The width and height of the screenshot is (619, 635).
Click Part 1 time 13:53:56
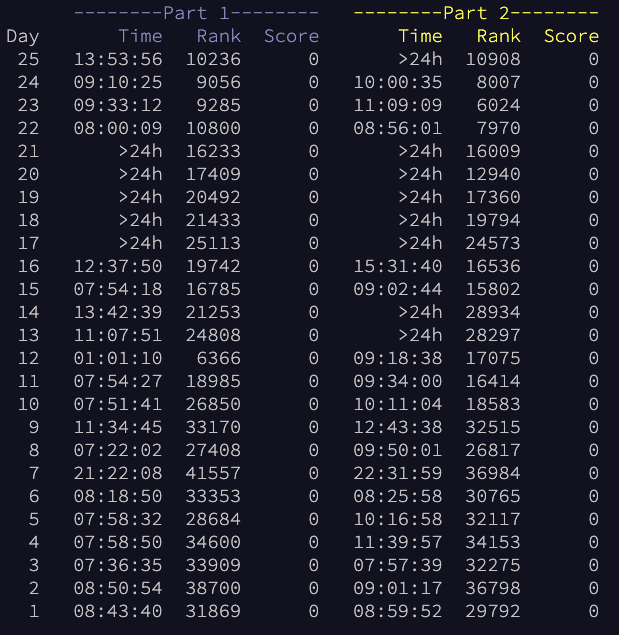[x=118, y=59]
